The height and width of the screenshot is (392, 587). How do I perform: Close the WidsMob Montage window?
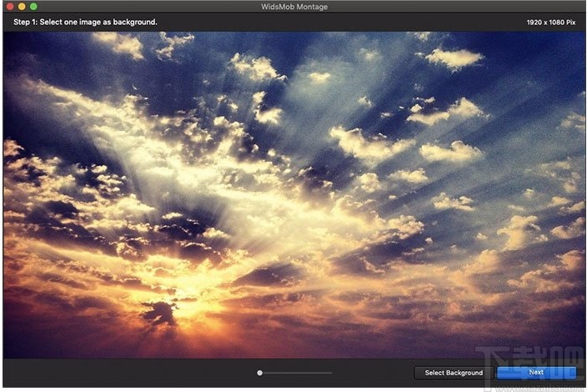pos(11,7)
